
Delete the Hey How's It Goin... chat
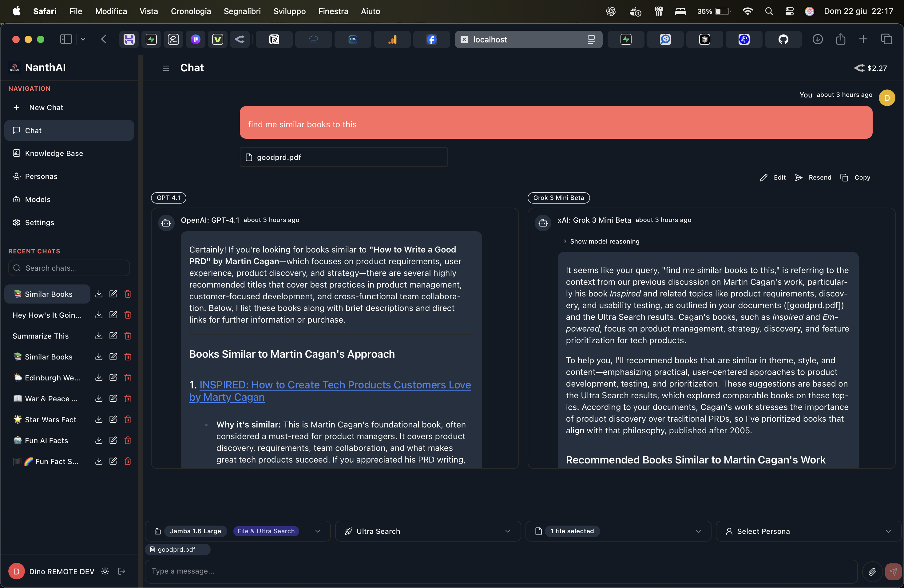coord(128,315)
